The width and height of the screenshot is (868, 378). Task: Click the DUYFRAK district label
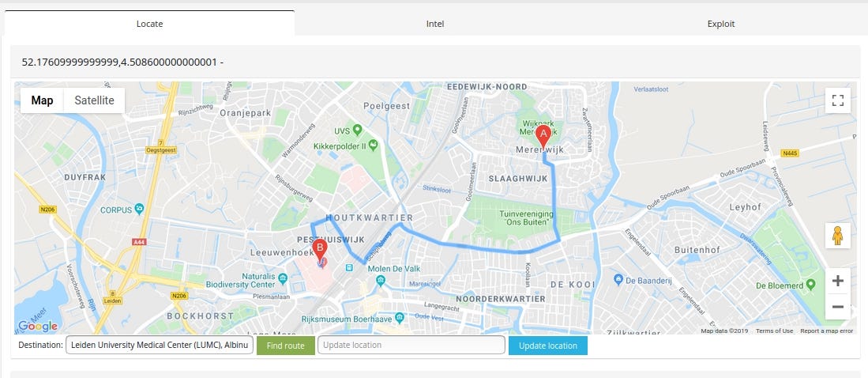(x=85, y=178)
